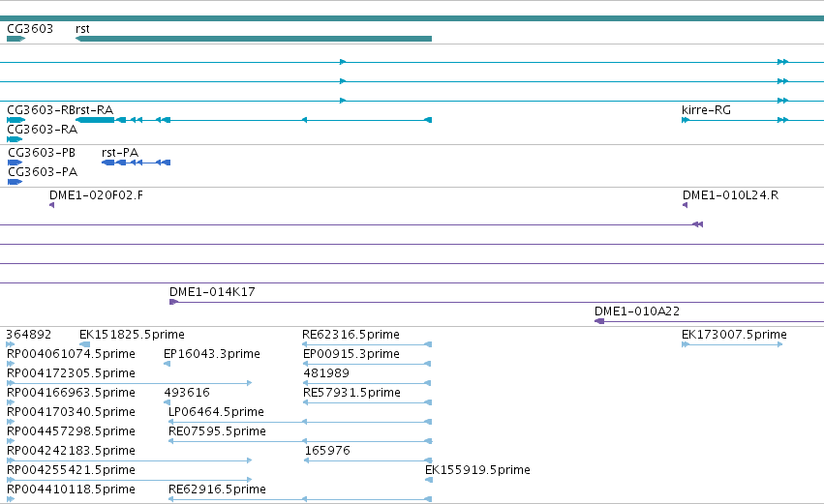The image size is (824, 504).
Task: Click the EK173007.5prime EST label
Action: pyautogui.click(x=734, y=335)
